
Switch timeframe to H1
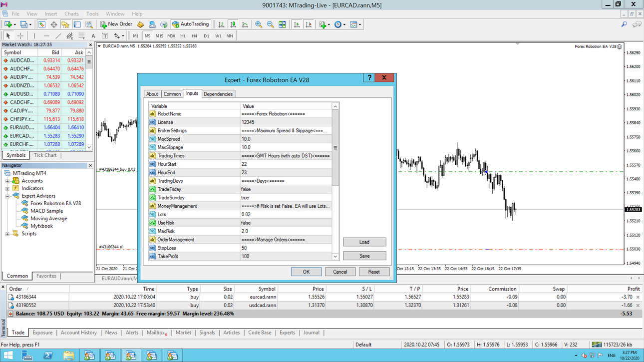pyautogui.click(x=183, y=36)
